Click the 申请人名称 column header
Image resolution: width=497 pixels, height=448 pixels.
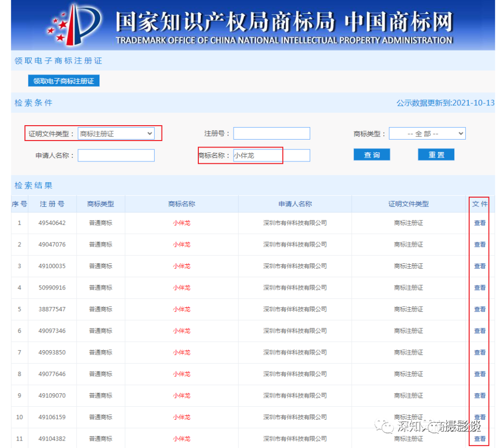click(x=295, y=204)
